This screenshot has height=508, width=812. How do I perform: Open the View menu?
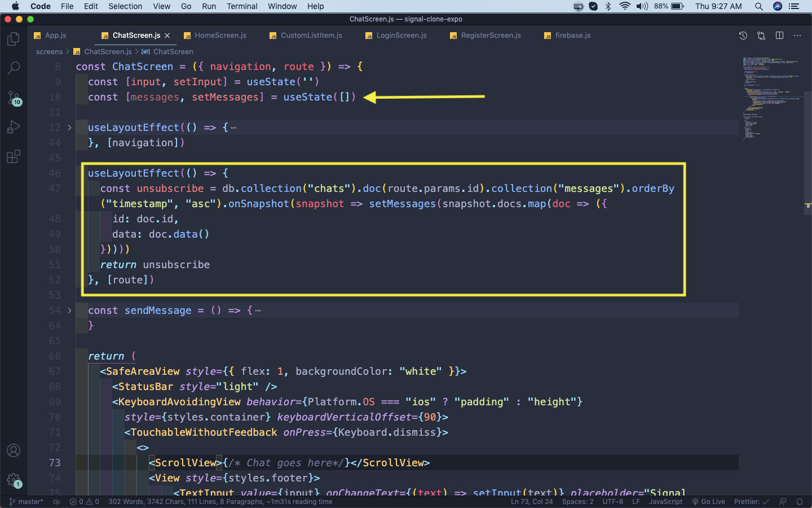point(161,6)
